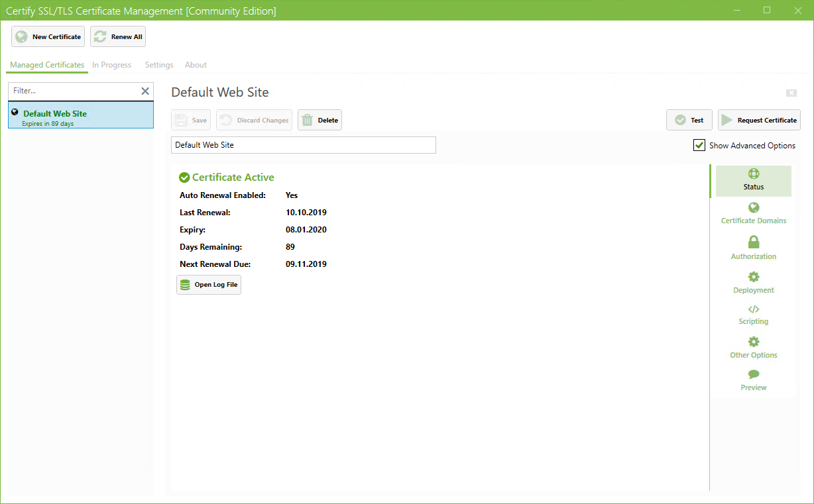Click the Days Remaining value 89
The image size is (814, 504).
coord(290,247)
